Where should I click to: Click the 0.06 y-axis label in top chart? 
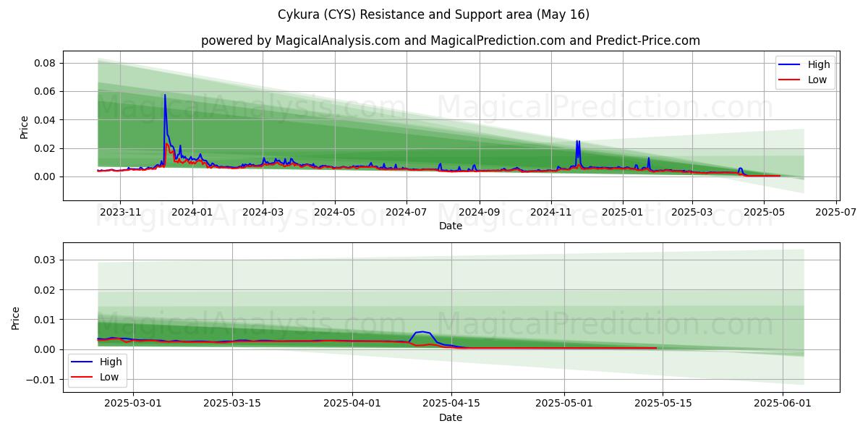tap(45, 91)
